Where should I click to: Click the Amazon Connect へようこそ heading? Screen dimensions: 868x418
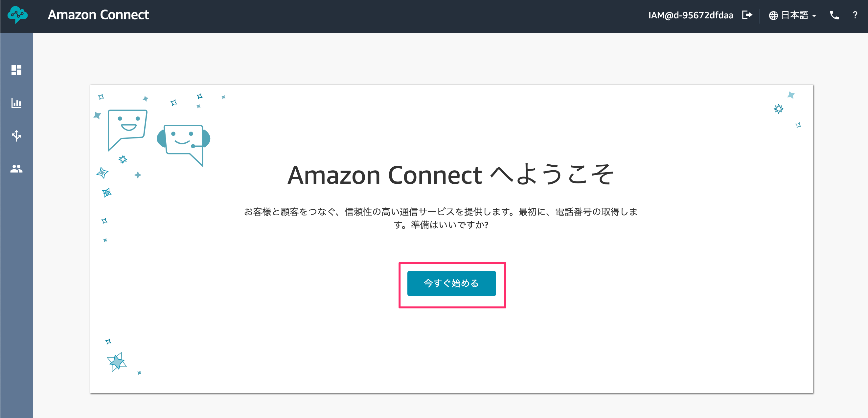[x=451, y=175]
